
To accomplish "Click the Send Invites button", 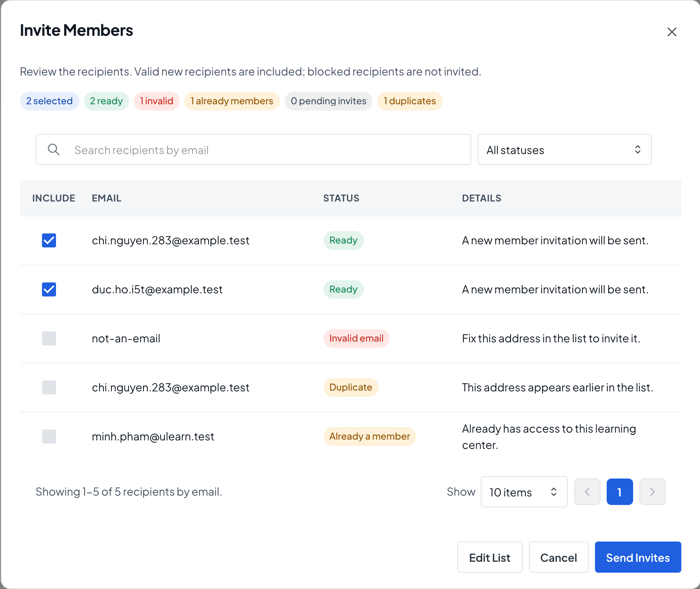I will 638,557.
